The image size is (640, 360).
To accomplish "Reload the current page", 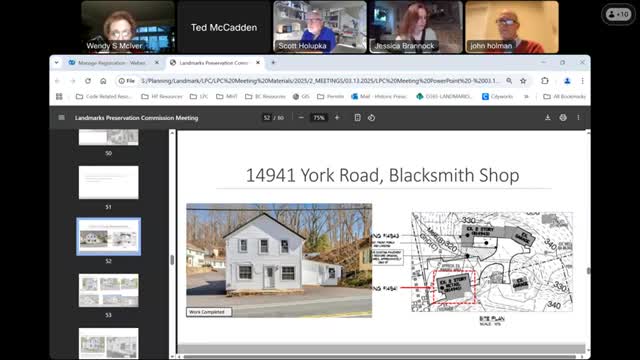I will (88, 81).
